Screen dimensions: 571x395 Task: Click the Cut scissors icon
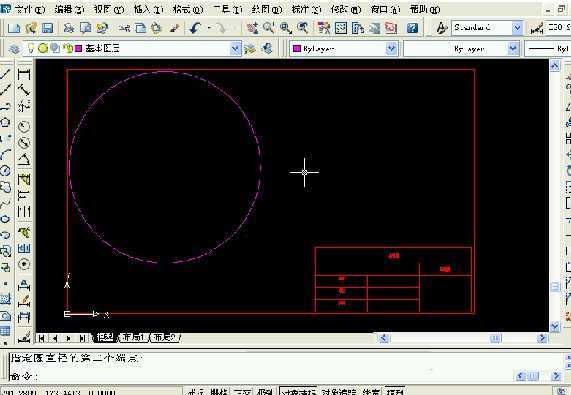124,28
